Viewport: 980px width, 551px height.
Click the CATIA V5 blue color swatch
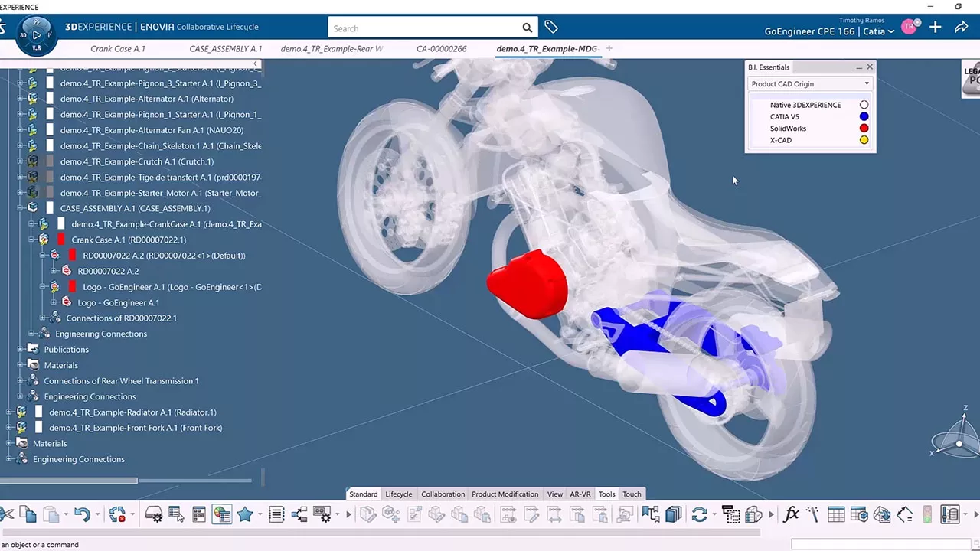864,117
